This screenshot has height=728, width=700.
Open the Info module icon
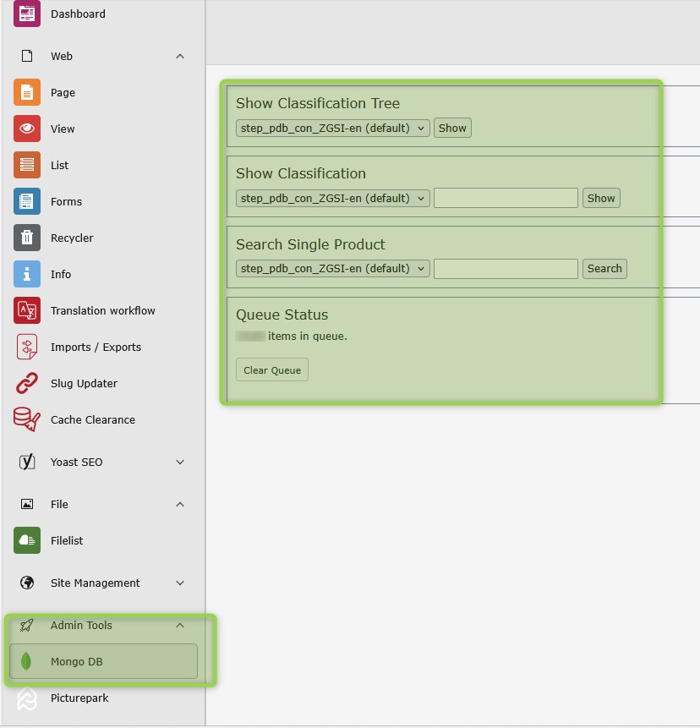point(27,274)
